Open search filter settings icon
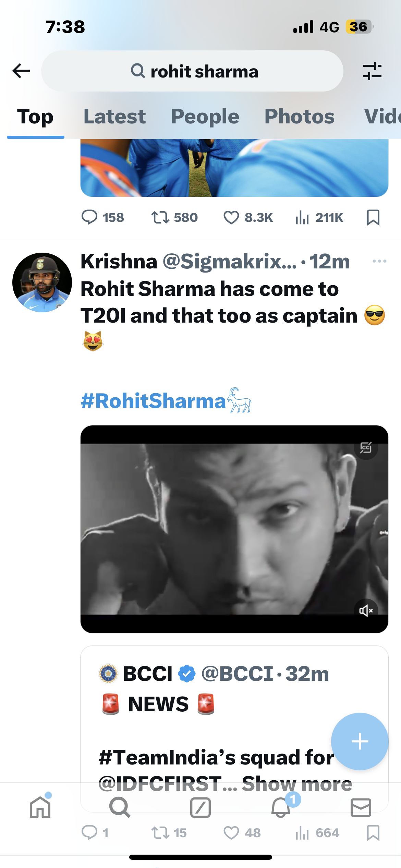Viewport: 401px width, 868px height. (372, 71)
